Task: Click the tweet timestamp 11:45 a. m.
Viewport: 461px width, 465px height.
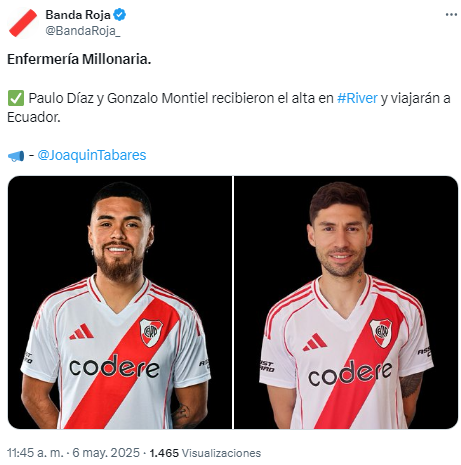Action: coord(35,453)
